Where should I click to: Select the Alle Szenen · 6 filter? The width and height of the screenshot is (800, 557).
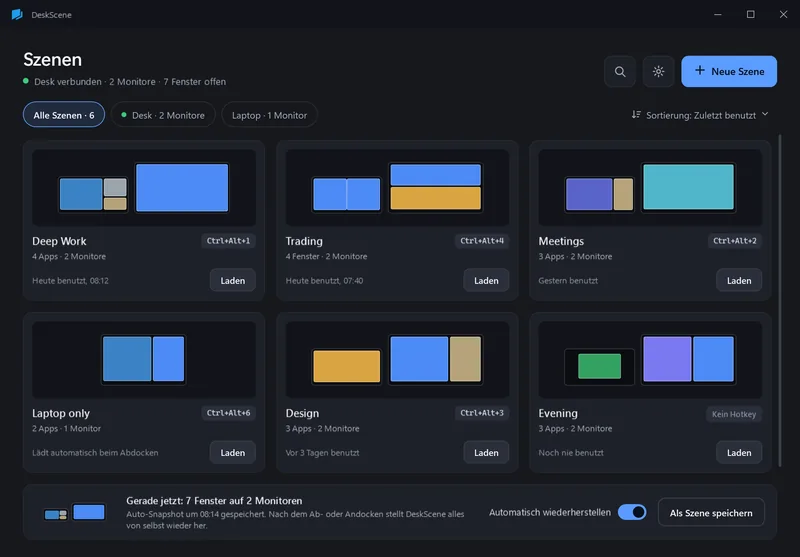click(x=64, y=115)
